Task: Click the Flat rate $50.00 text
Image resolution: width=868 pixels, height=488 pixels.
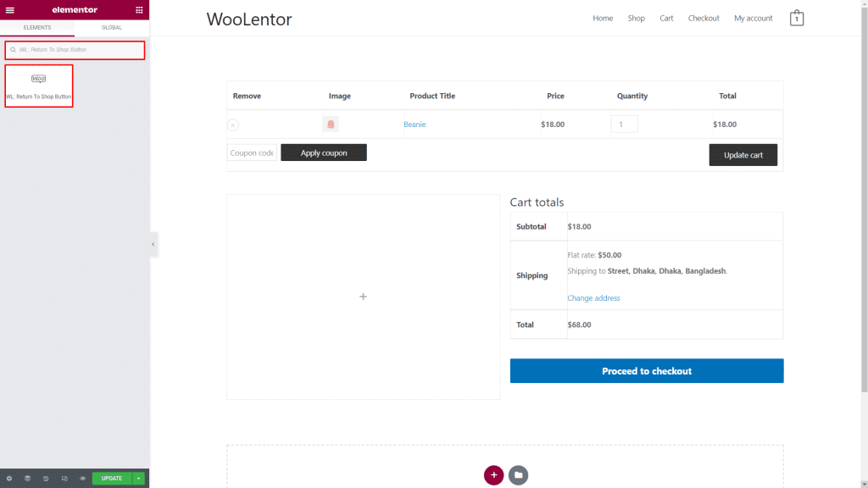Action: tap(594, 255)
